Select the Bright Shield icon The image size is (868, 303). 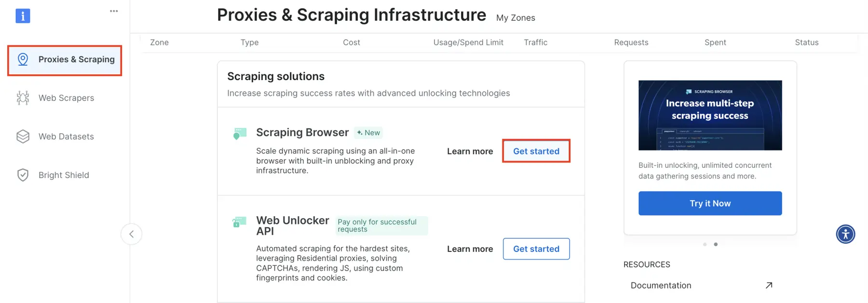tap(23, 175)
